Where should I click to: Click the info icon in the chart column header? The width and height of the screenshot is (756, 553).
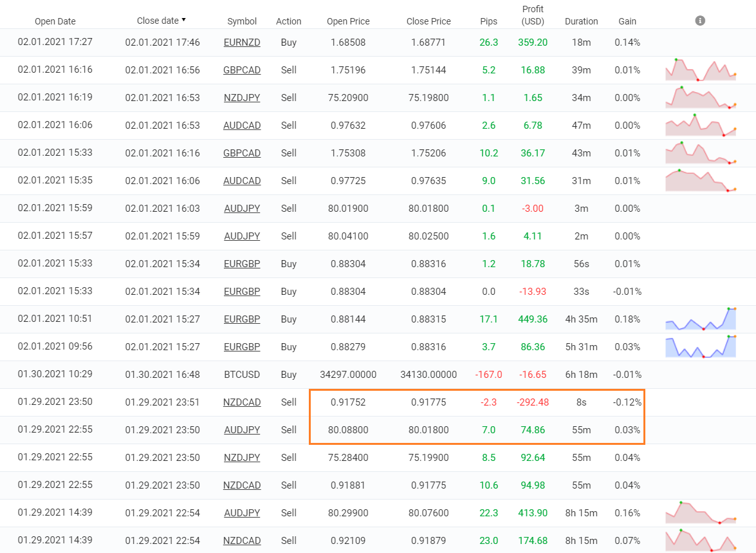[x=700, y=21]
